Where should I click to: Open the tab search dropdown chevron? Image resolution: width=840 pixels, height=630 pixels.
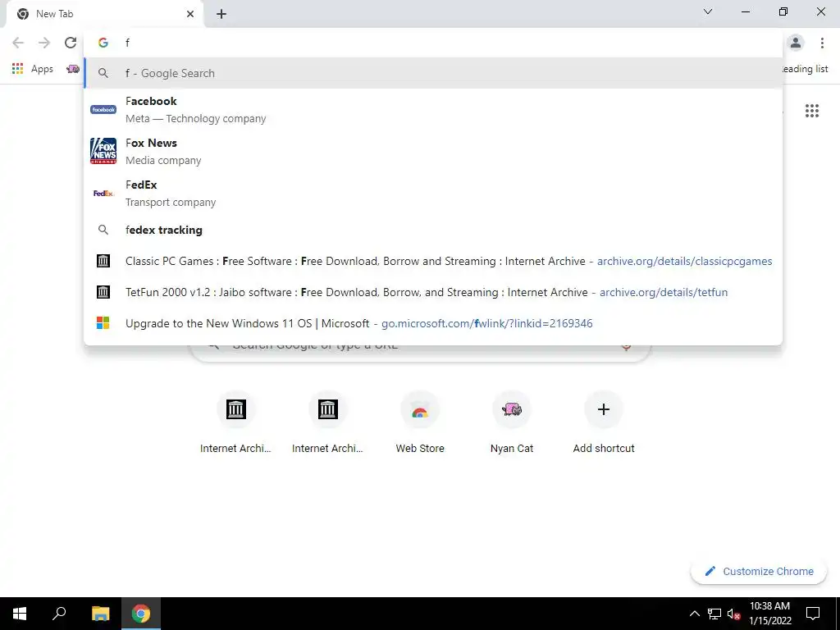point(708,11)
